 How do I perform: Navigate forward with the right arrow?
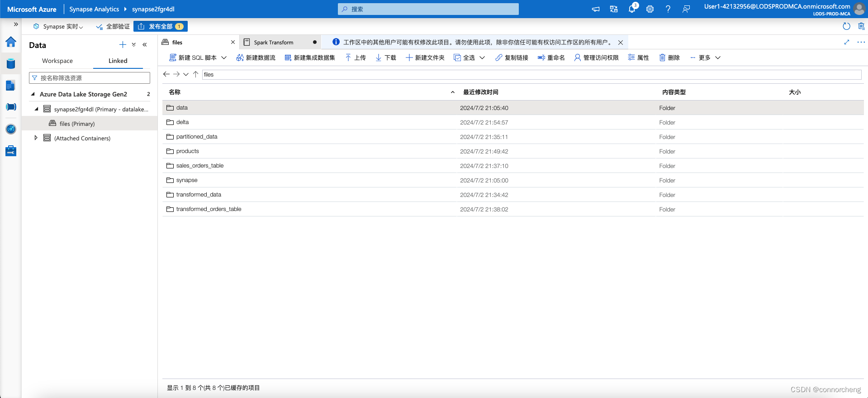[x=176, y=74]
